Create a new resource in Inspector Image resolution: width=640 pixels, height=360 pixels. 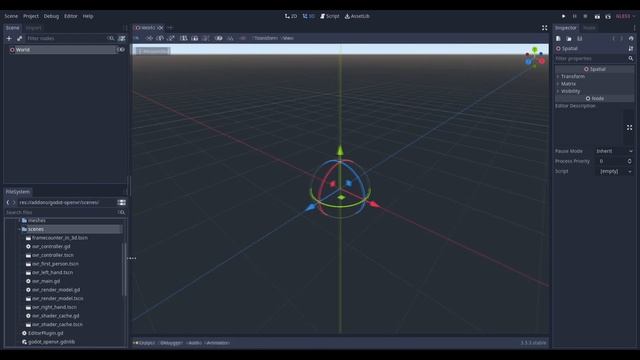point(558,38)
